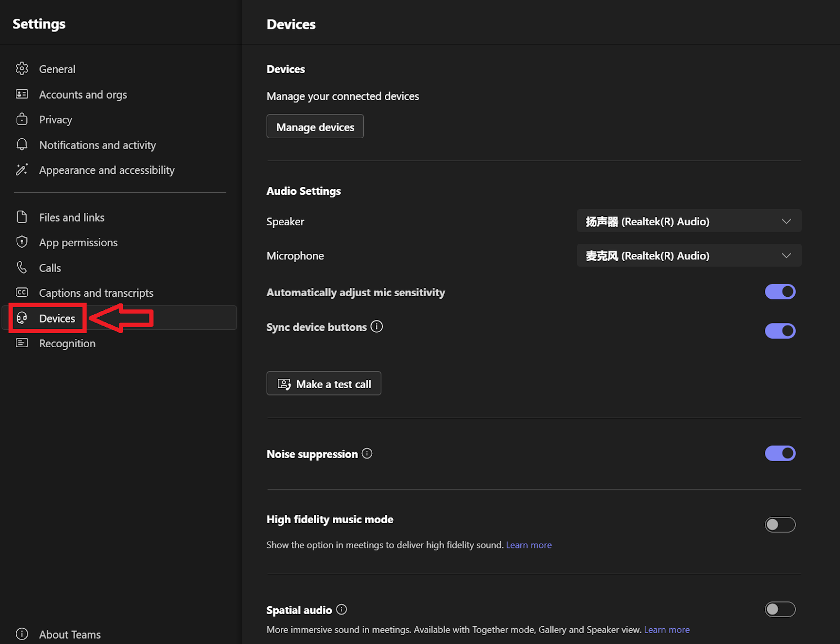This screenshot has width=840, height=644.
Task: Open the Microphone device dropdown
Action: [x=689, y=255]
